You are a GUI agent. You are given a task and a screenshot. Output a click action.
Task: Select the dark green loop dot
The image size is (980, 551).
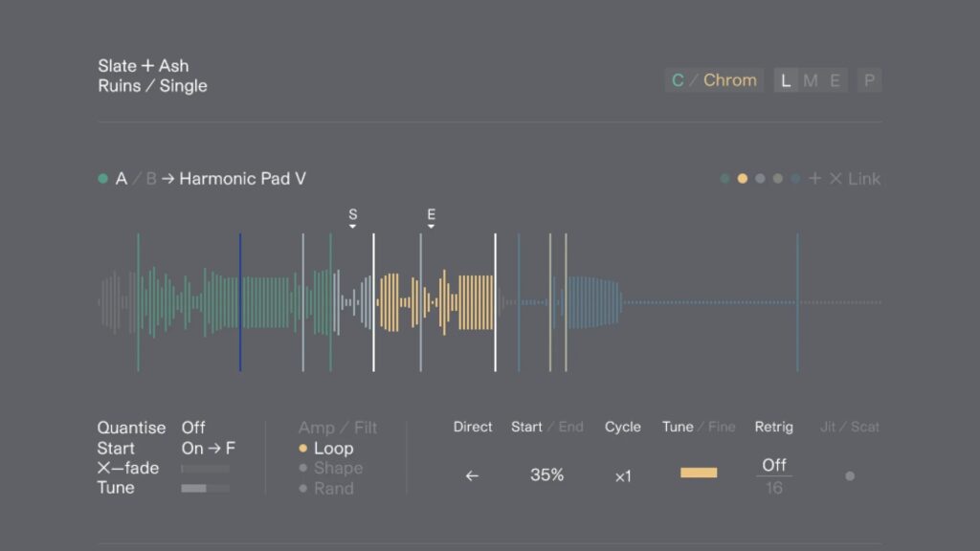(x=724, y=179)
